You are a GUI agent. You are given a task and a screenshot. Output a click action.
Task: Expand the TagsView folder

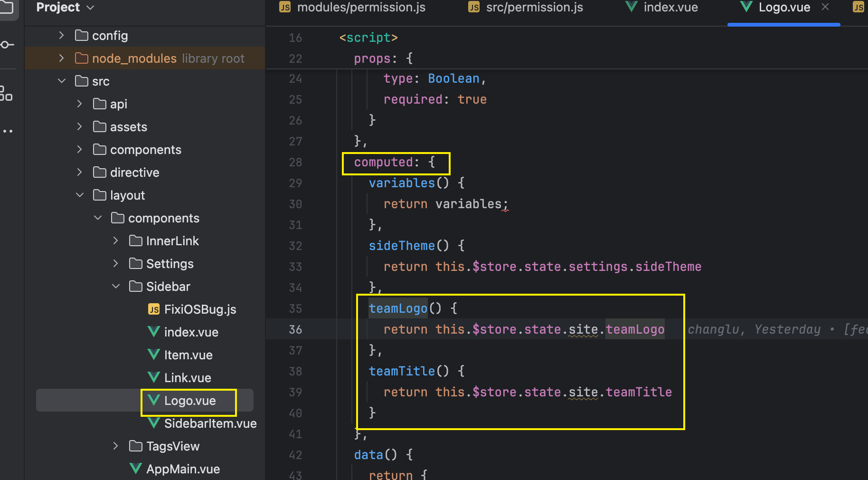click(115, 446)
